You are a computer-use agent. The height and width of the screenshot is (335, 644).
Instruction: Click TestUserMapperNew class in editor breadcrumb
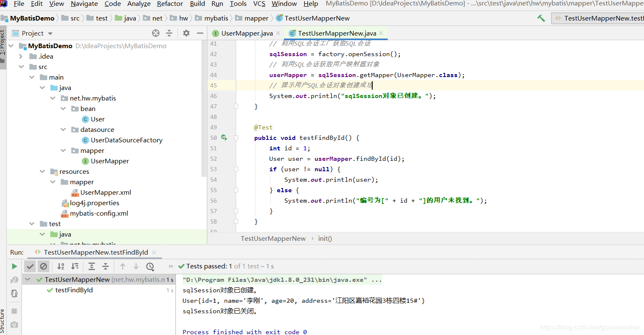click(273, 238)
